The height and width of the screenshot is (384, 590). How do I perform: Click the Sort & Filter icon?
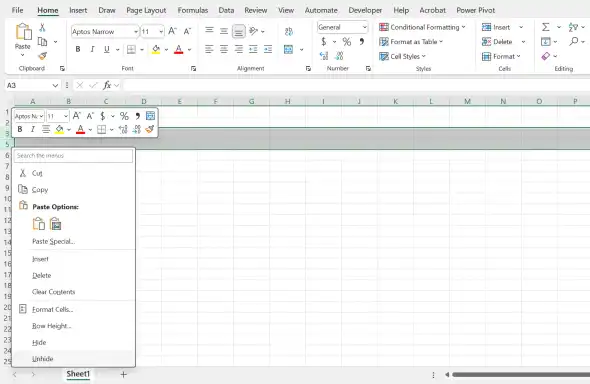[573, 27]
